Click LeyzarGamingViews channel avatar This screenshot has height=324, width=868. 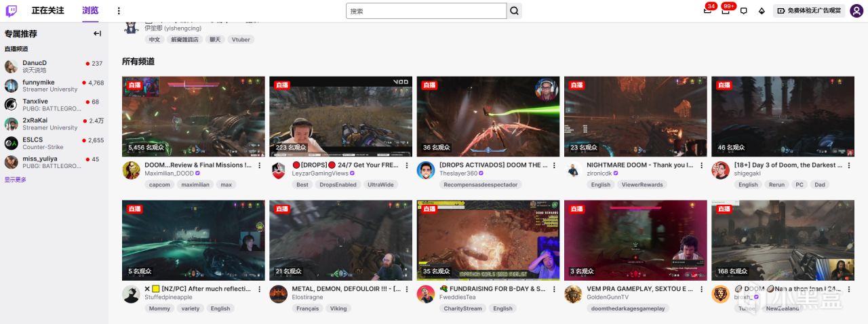coord(278,170)
